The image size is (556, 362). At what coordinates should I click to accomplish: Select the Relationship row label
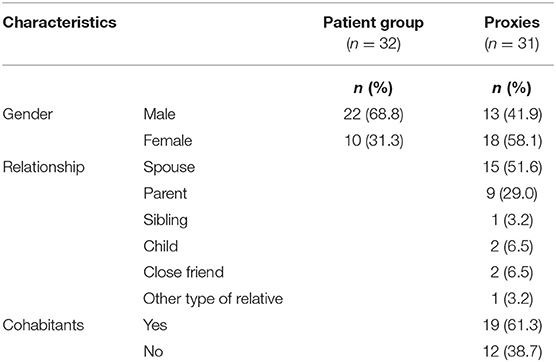click(44, 167)
